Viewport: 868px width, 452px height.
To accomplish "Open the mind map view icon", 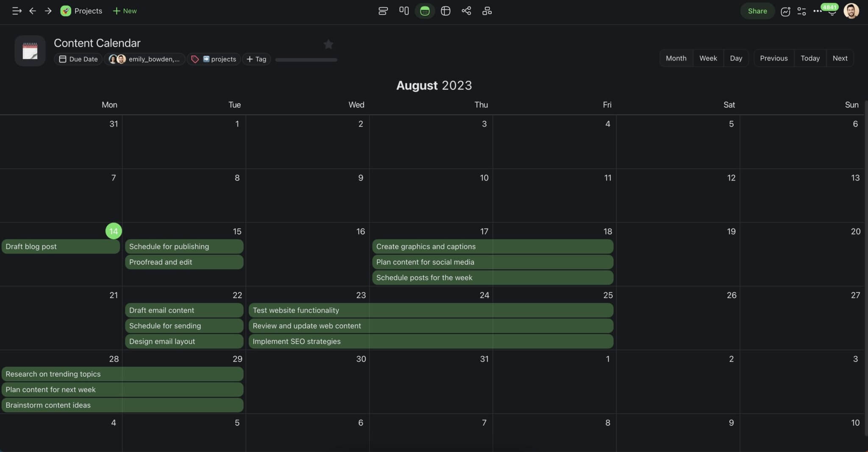I will point(466,11).
